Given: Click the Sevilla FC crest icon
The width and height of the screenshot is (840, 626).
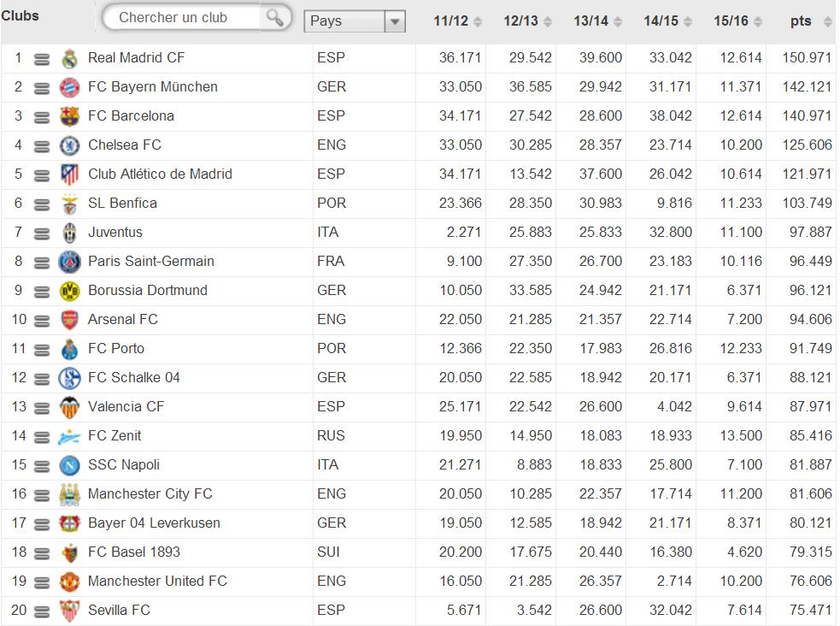Looking at the screenshot, I should (69, 611).
